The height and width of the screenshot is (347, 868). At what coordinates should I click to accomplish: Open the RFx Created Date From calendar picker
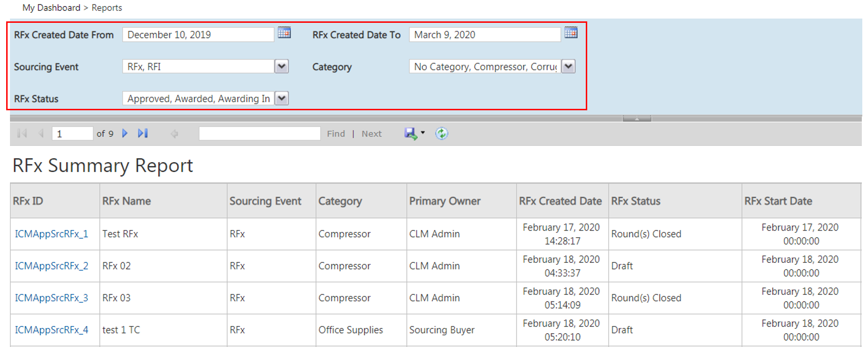pos(284,33)
